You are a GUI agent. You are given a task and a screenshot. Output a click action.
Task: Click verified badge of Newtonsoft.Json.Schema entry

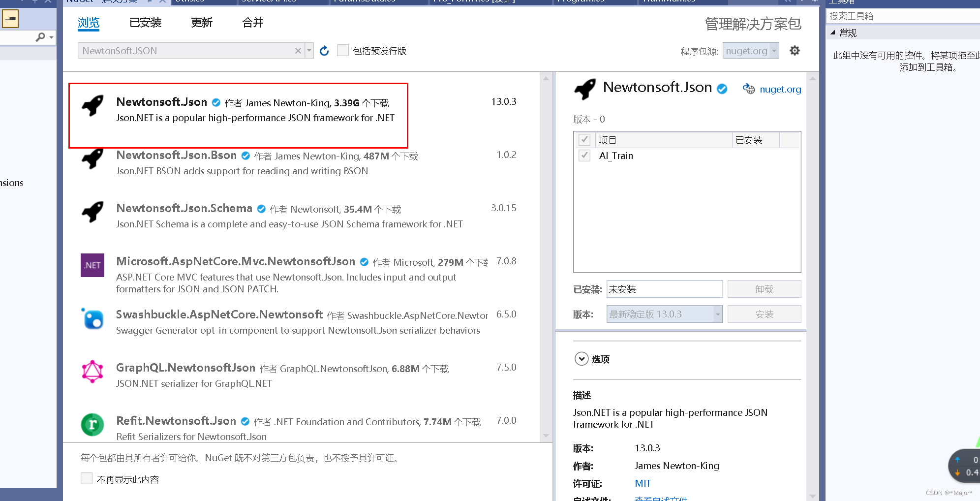pos(261,209)
